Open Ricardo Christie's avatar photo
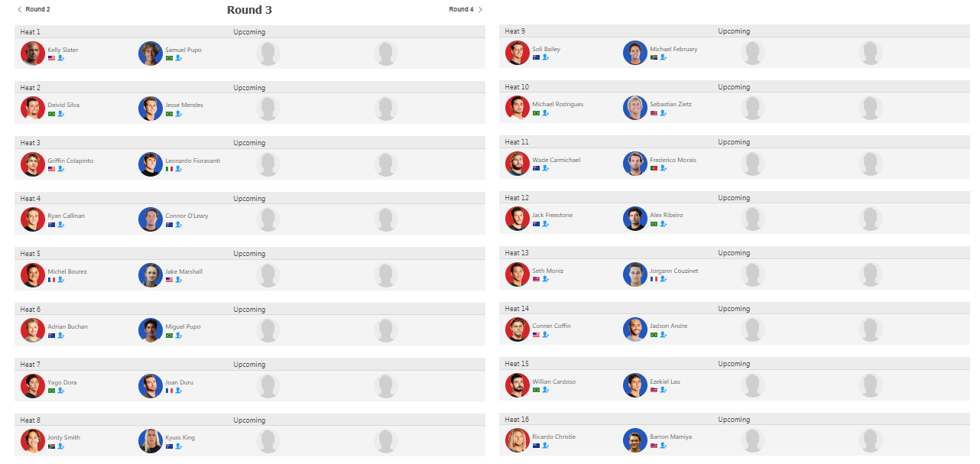The width and height of the screenshot is (980, 464). pyautogui.click(x=518, y=440)
